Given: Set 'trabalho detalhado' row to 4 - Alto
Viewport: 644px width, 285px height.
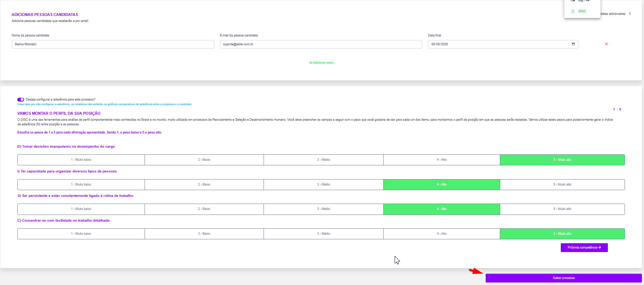Looking at the screenshot, I should tap(442, 234).
